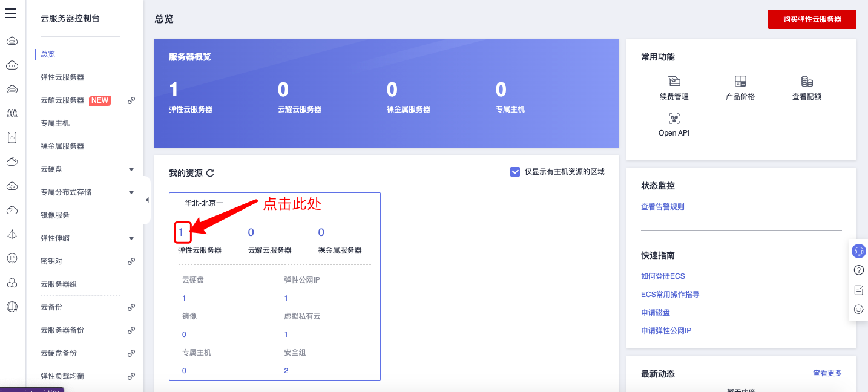
Task: Click the 安全组 count 2 link
Action: coord(286,371)
